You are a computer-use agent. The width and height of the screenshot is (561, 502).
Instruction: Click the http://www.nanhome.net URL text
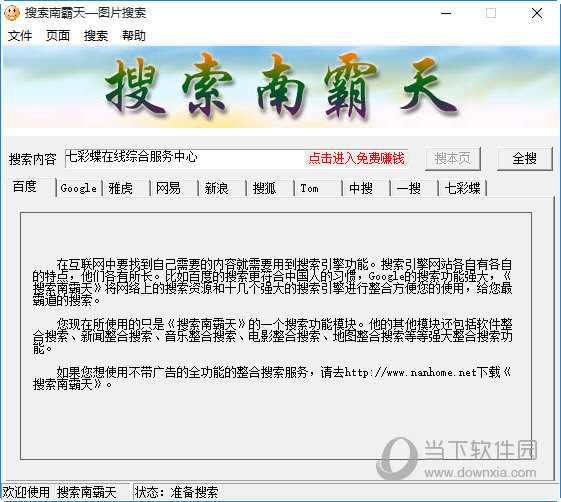click(410, 373)
